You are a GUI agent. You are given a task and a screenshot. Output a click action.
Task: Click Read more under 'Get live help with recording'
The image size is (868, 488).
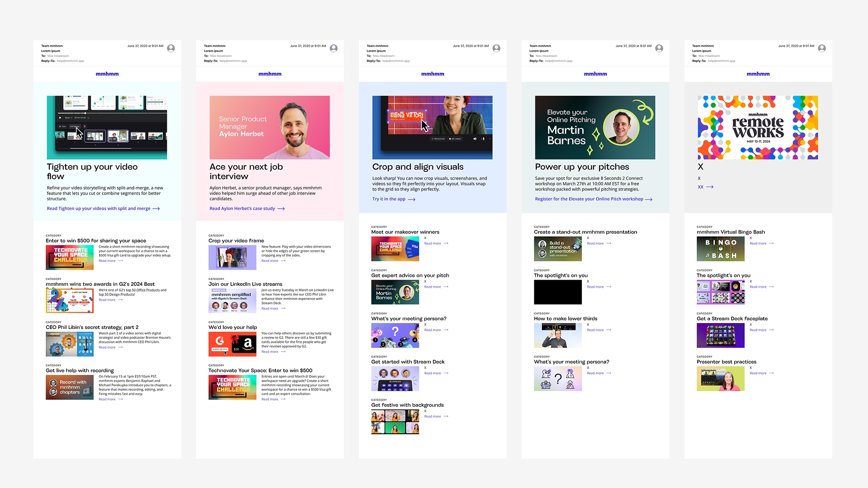107,399
